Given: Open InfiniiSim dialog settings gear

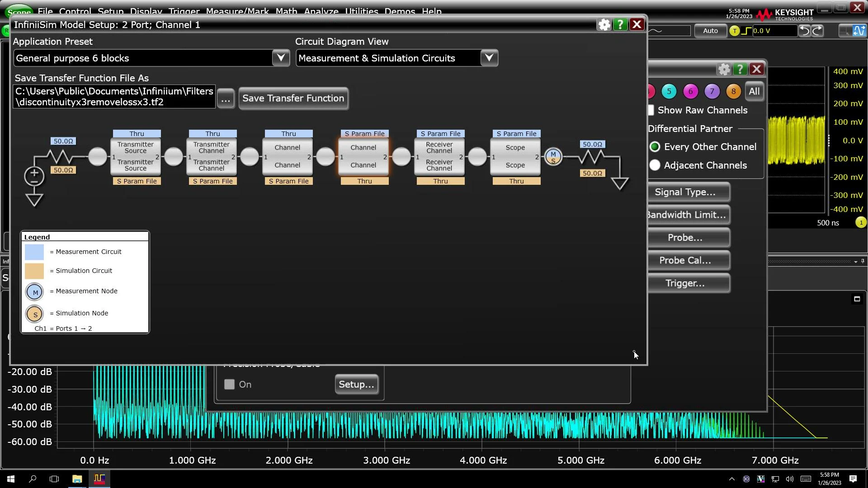Looking at the screenshot, I should pyautogui.click(x=604, y=25).
